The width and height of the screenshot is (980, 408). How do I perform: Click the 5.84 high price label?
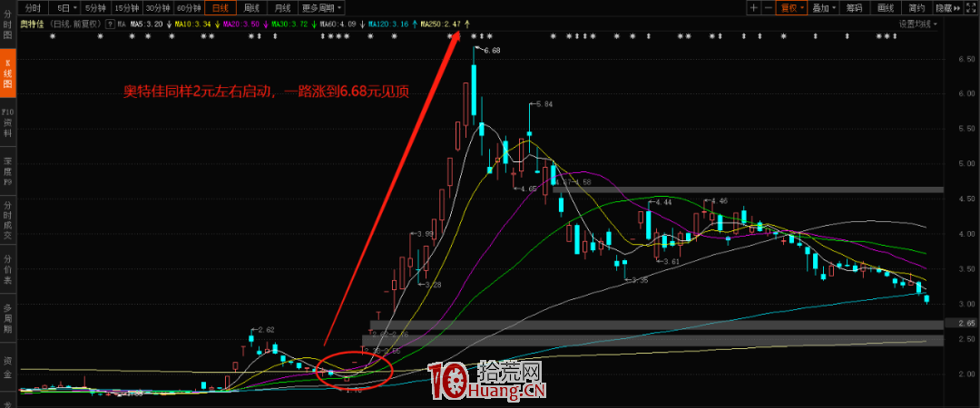click(x=545, y=104)
